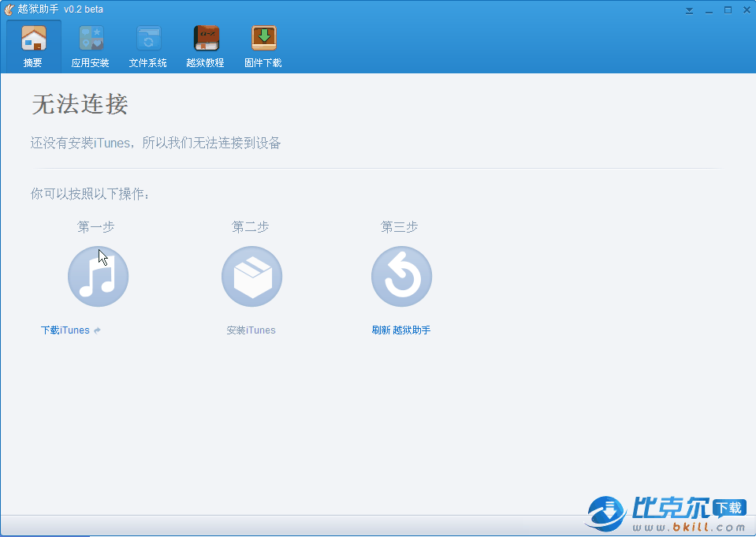The width and height of the screenshot is (756, 537).
Task: Click the 还没有安装iTunes message text
Action: pos(156,144)
